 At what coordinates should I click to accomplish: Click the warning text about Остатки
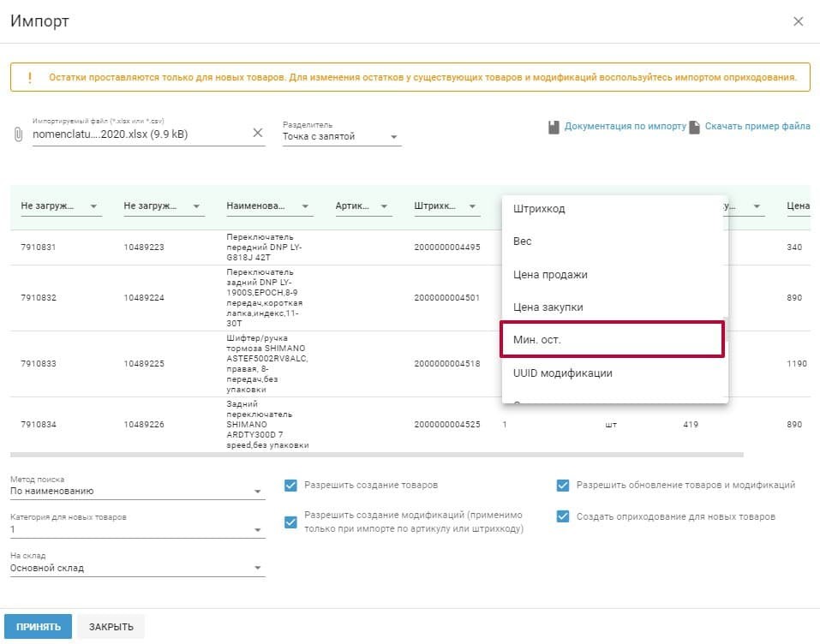pyautogui.click(x=422, y=77)
